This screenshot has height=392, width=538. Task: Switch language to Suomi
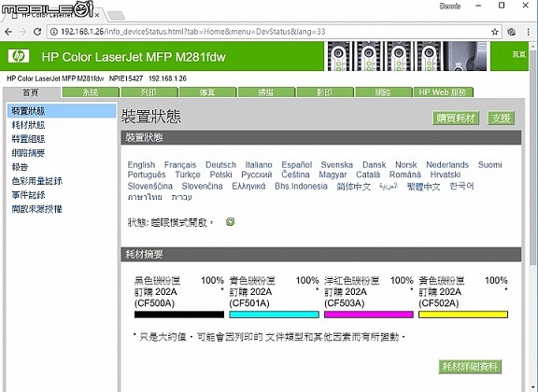click(x=490, y=165)
